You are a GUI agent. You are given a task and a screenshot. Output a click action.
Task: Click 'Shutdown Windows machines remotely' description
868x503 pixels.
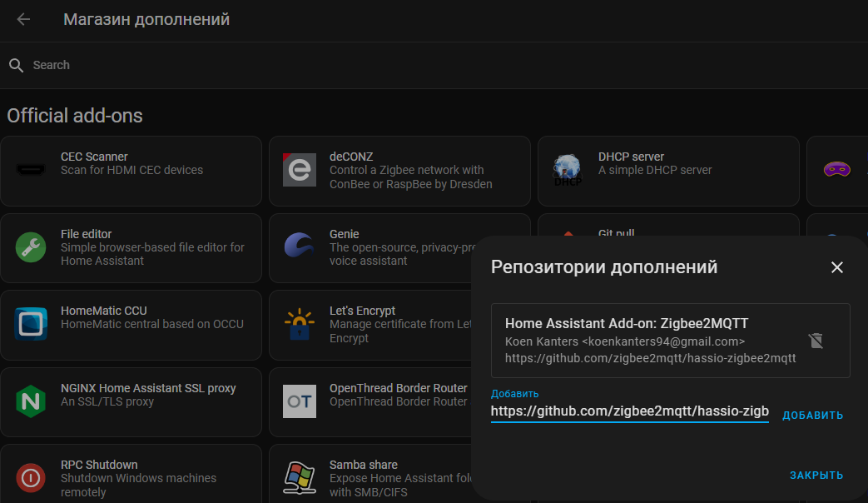[138, 486]
